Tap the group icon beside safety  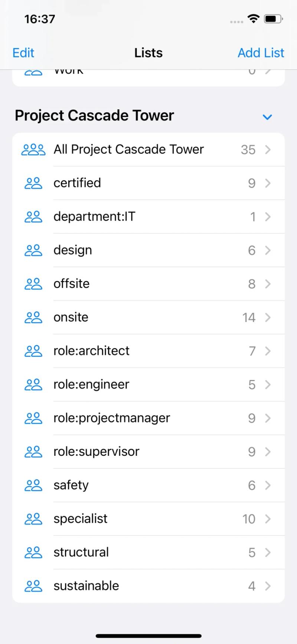(x=33, y=485)
